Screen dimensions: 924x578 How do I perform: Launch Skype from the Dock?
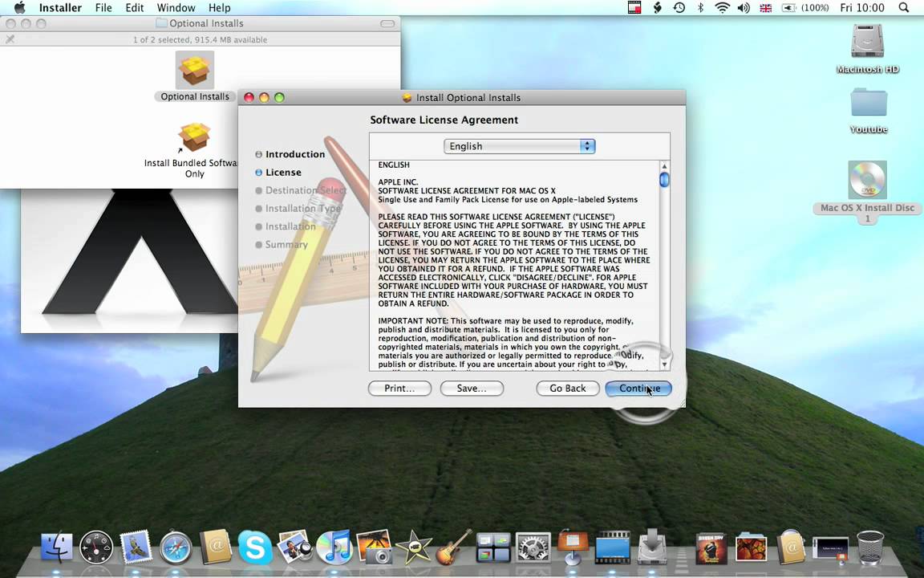click(x=255, y=547)
